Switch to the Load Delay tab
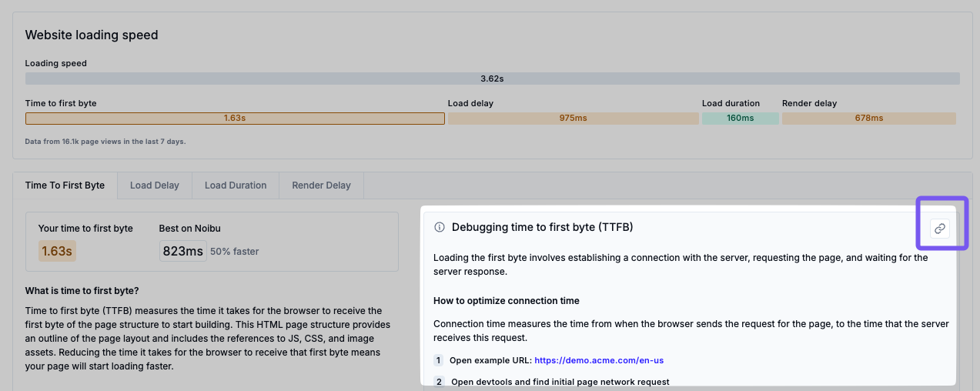Screen dimensions: 980x391 pyautogui.click(x=154, y=185)
